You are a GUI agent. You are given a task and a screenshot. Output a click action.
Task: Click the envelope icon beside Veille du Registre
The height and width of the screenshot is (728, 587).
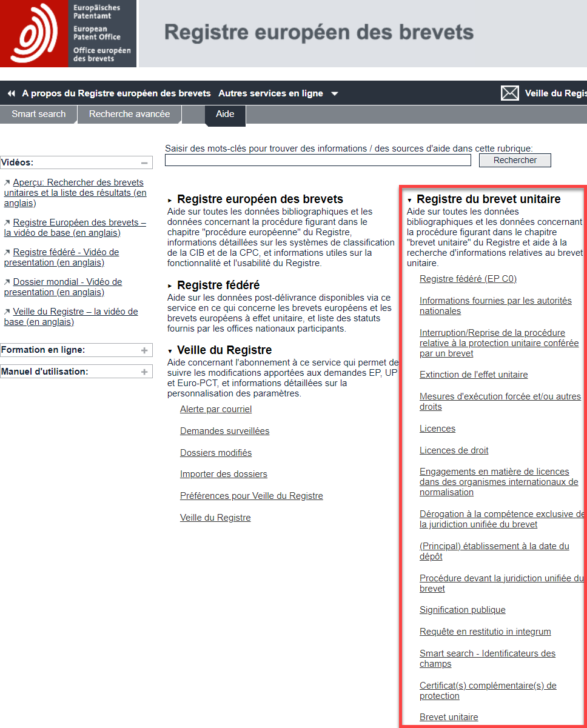click(x=510, y=93)
